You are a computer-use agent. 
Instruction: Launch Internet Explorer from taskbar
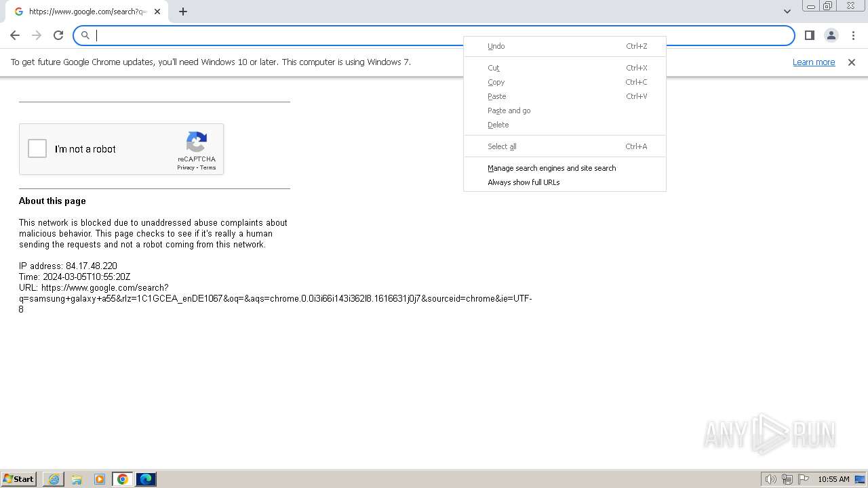pos(54,479)
